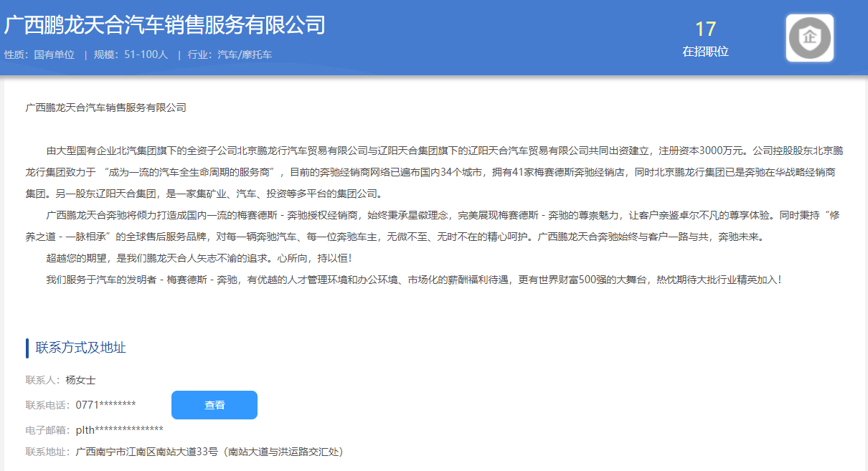Image resolution: width=868 pixels, height=471 pixels.
Task: Click the header title 广西鹏龙天合汽车销售服务有限公司
Action: coord(165,25)
